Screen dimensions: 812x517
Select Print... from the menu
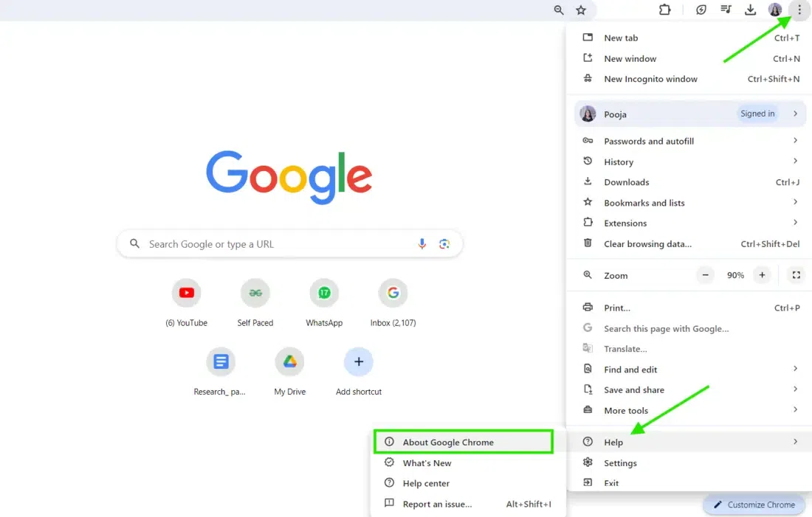[x=691, y=308]
